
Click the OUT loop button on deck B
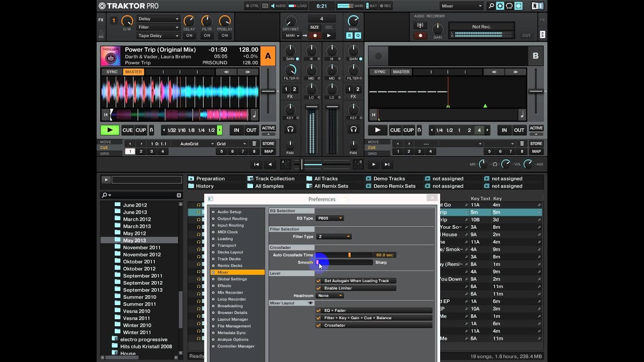click(519, 130)
